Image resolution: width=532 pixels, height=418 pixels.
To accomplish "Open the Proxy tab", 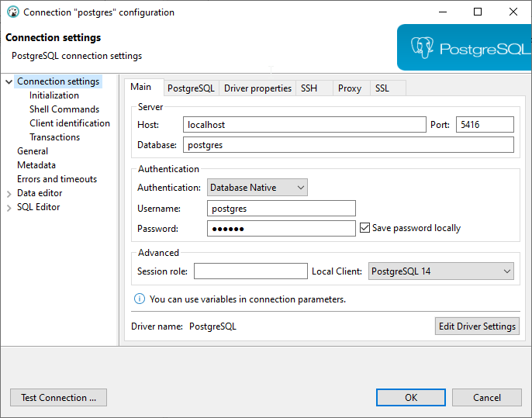I will (x=350, y=88).
